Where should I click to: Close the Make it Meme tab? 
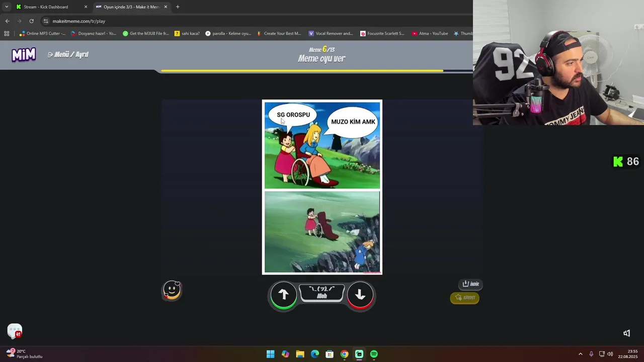click(x=166, y=7)
